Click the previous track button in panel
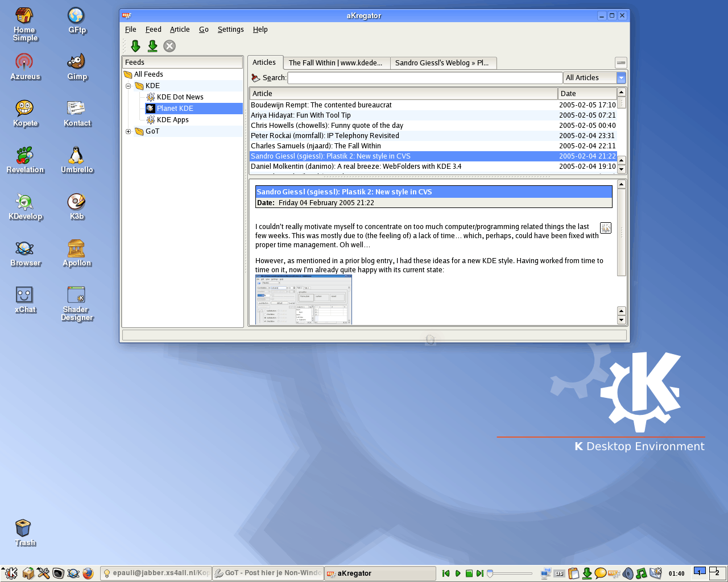This screenshot has height=582, width=728. point(446,573)
